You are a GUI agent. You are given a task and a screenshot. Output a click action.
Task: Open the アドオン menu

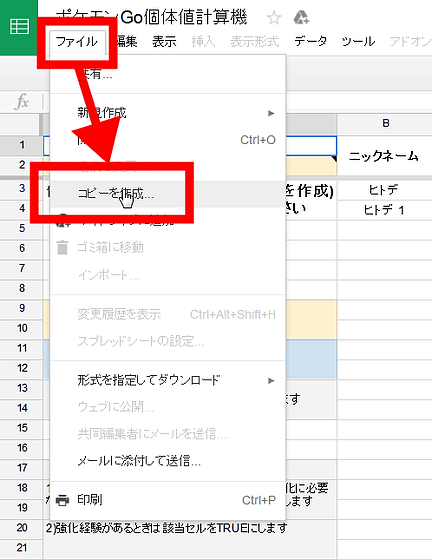(x=411, y=42)
